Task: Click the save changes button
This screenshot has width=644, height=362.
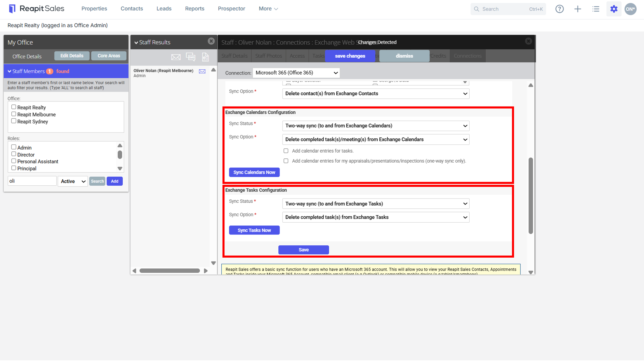Action: [x=350, y=56]
